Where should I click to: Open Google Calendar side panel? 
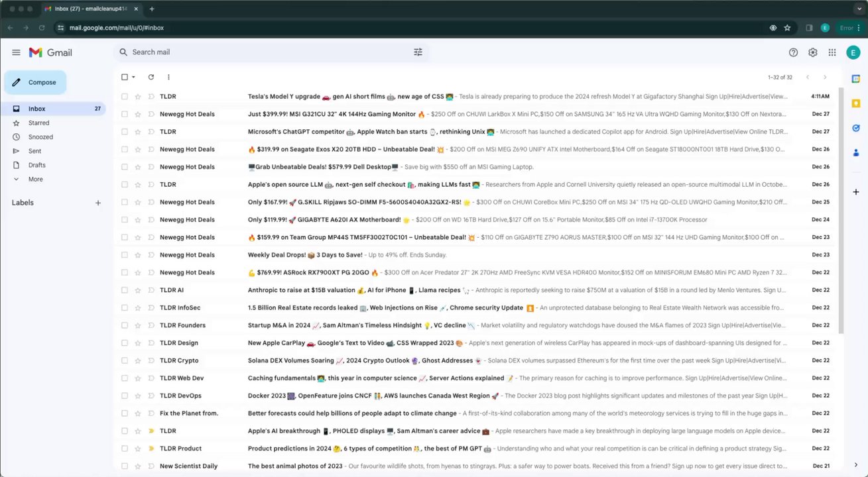coord(856,79)
